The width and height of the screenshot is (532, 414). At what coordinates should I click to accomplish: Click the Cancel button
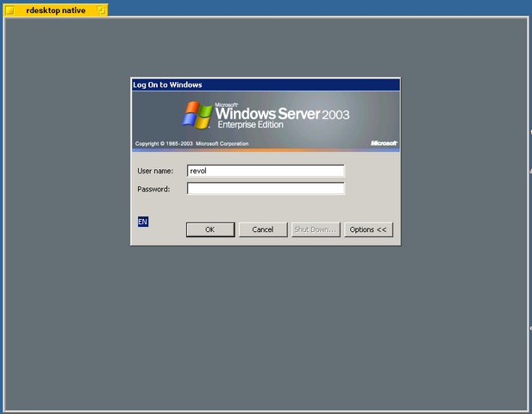click(x=263, y=229)
